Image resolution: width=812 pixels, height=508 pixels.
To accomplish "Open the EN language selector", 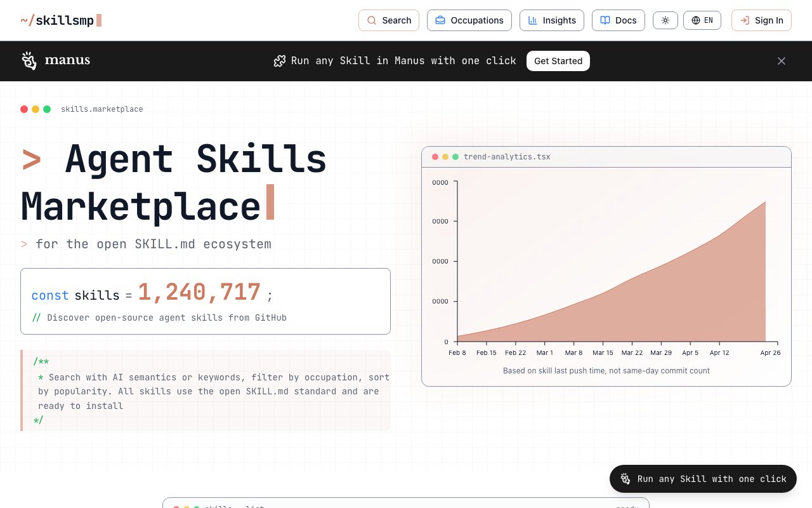I will pos(702,20).
